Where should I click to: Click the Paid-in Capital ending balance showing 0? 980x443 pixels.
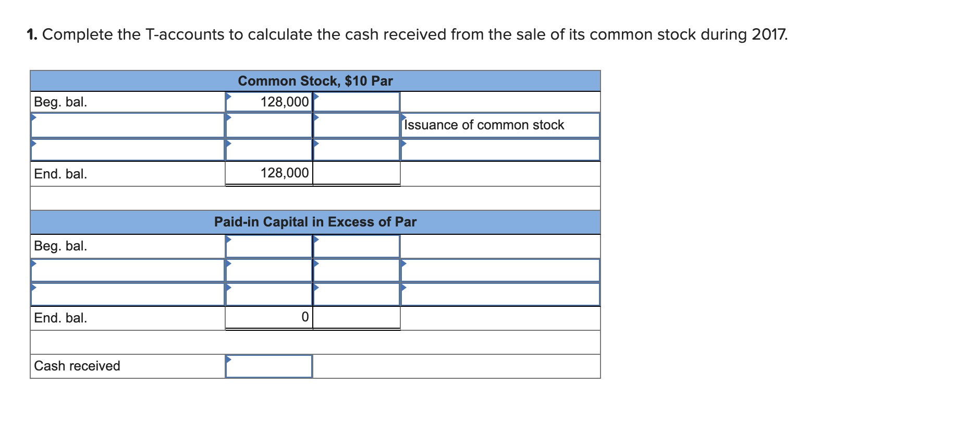(268, 317)
